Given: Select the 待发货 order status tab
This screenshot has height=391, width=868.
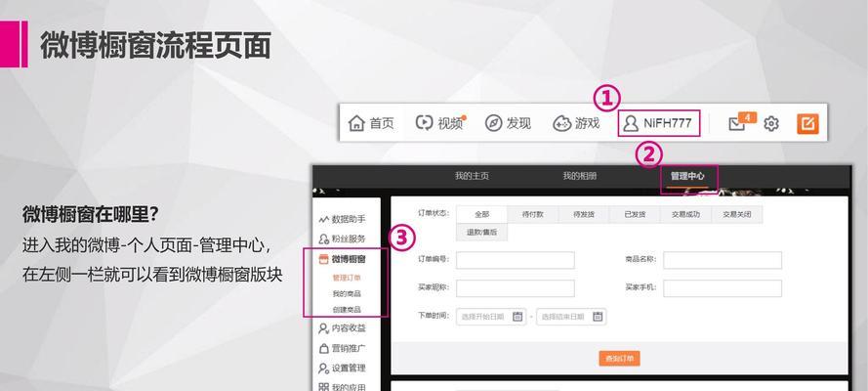Looking at the screenshot, I should (584, 214).
